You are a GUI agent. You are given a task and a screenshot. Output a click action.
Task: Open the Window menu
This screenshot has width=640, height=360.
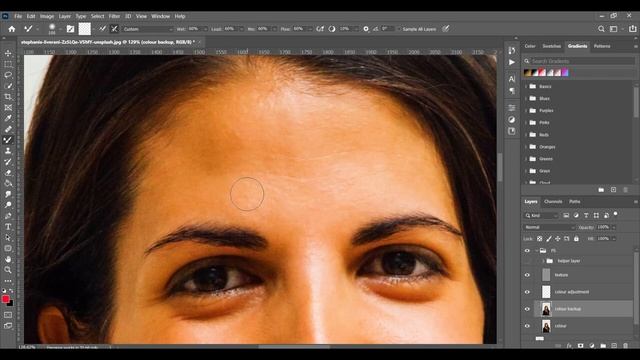160,16
